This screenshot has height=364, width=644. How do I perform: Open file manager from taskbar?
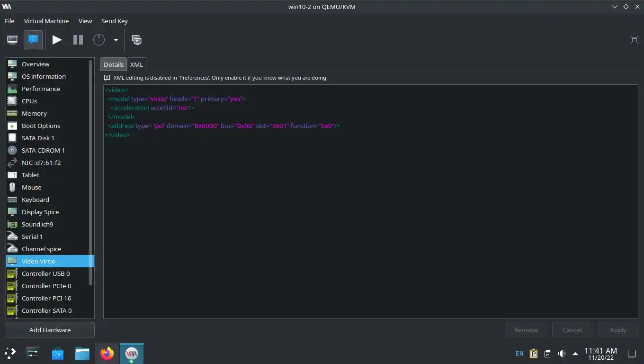[x=82, y=353]
